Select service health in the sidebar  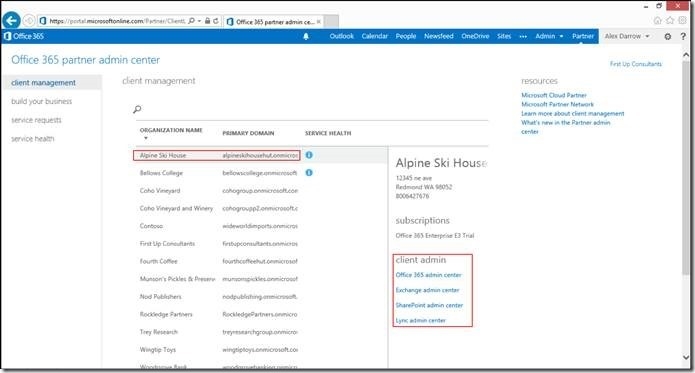[33, 139]
